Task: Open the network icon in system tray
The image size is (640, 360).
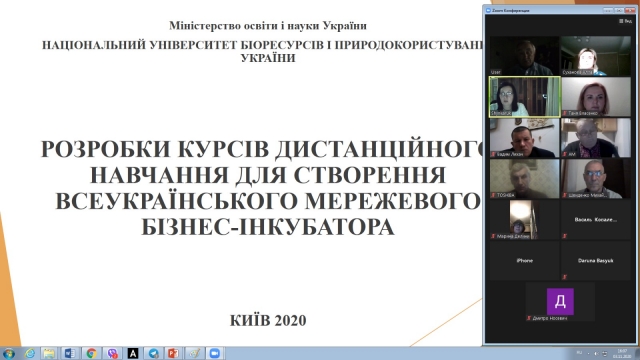Action: point(605,353)
